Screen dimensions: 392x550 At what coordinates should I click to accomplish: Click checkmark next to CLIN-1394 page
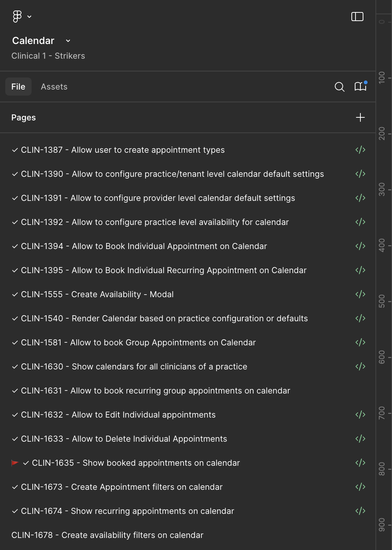pyautogui.click(x=15, y=246)
